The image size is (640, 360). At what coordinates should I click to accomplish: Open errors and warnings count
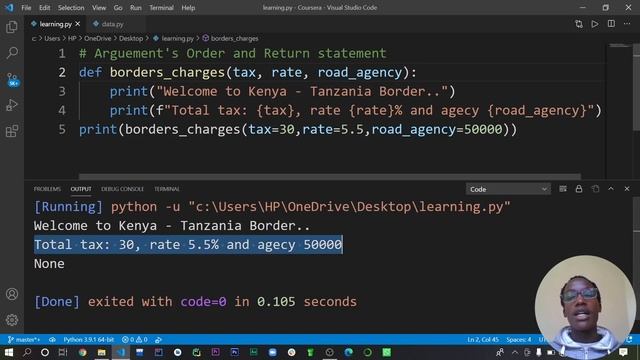point(135,340)
